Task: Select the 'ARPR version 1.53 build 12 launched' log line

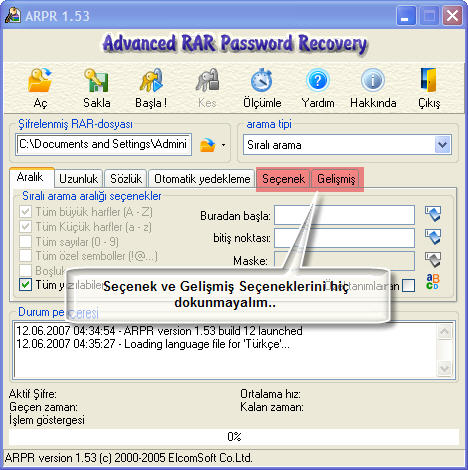Action: [x=159, y=331]
